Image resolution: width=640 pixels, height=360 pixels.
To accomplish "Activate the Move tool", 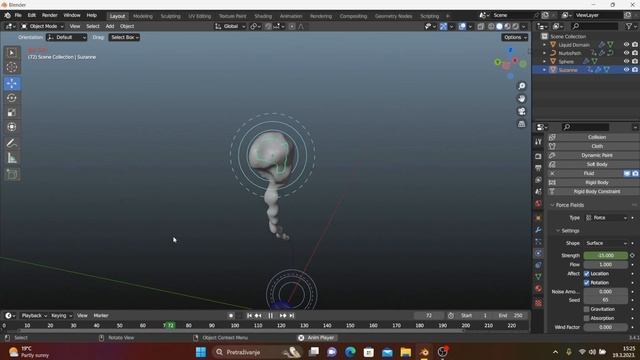I will pos(12,83).
